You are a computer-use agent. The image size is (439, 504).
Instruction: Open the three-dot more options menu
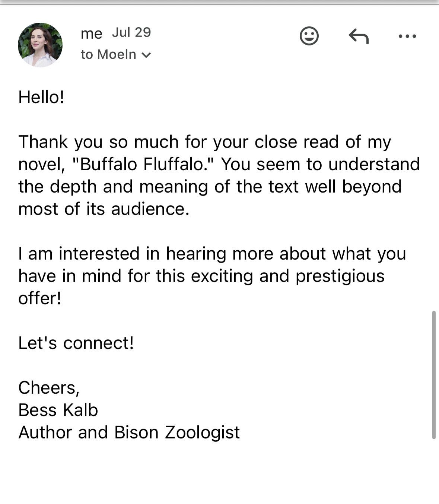coord(407,37)
